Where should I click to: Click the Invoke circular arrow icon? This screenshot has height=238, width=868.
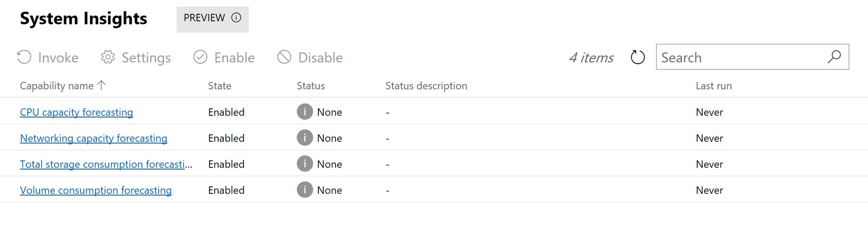pyautogui.click(x=24, y=57)
